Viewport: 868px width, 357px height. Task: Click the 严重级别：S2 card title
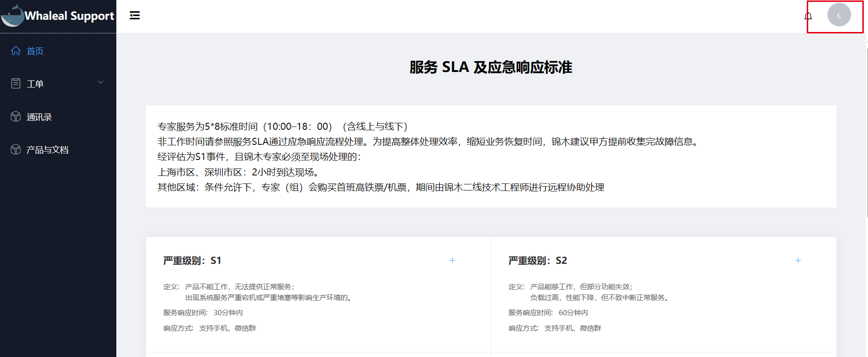tap(537, 261)
